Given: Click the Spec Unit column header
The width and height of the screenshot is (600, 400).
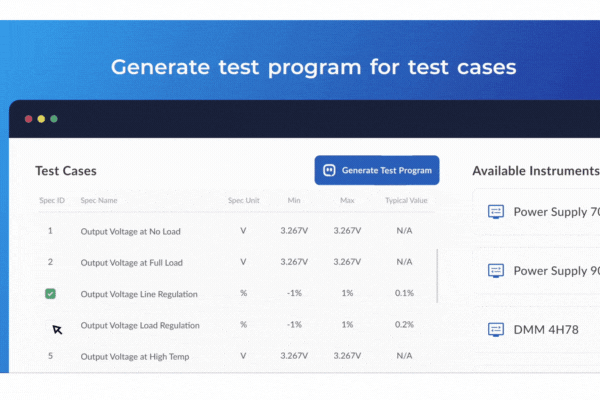Looking at the screenshot, I should point(243,200).
